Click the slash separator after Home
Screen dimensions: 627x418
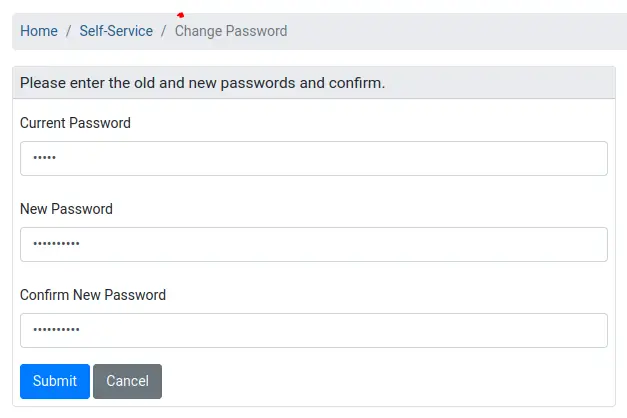pos(69,31)
